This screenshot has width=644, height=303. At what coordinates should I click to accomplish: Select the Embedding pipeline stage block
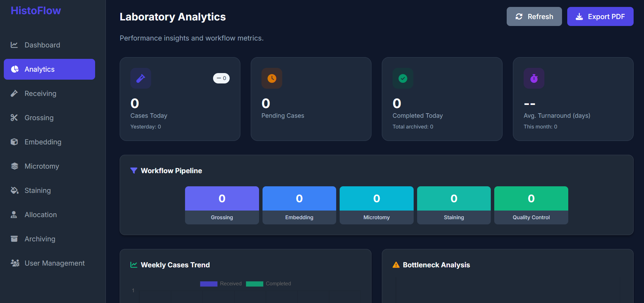tap(299, 205)
